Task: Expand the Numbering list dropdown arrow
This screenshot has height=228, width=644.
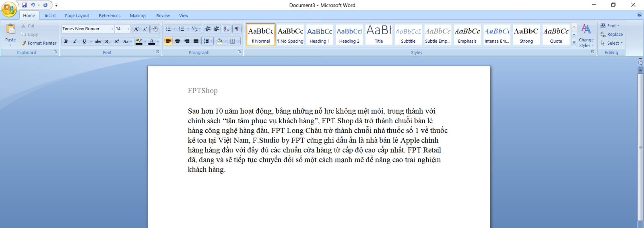Action: [x=188, y=29]
